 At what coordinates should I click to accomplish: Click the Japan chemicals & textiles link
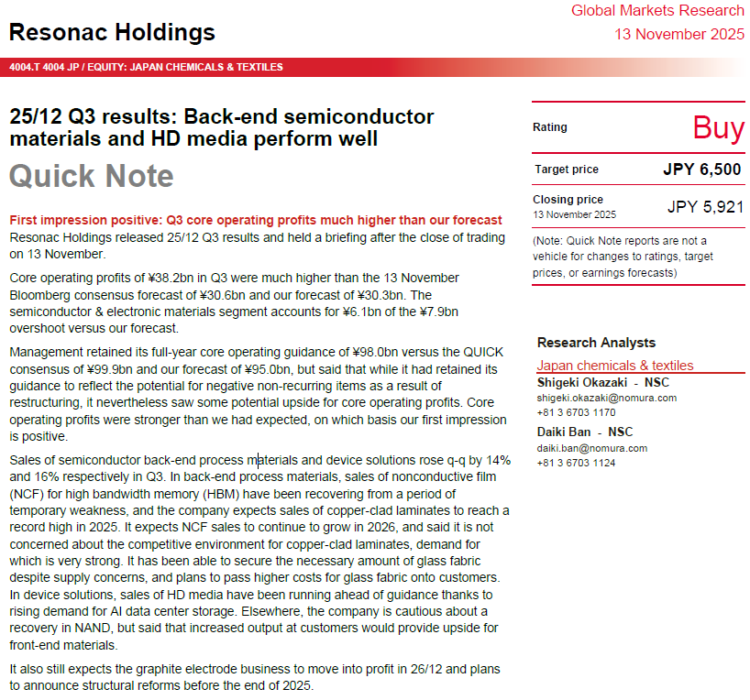[x=614, y=366]
